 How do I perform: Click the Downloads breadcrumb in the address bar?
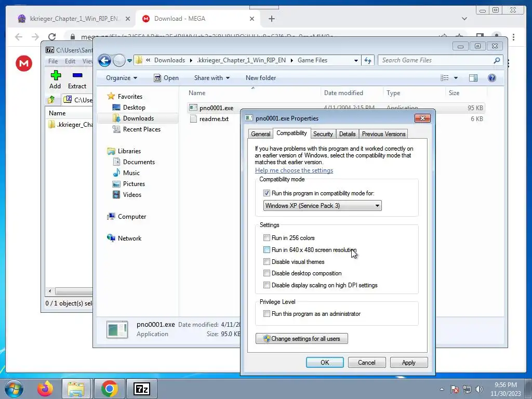click(170, 60)
